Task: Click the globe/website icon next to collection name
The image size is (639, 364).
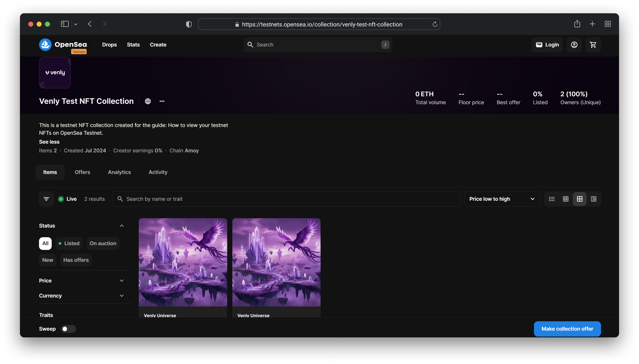Action: (x=148, y=101)
